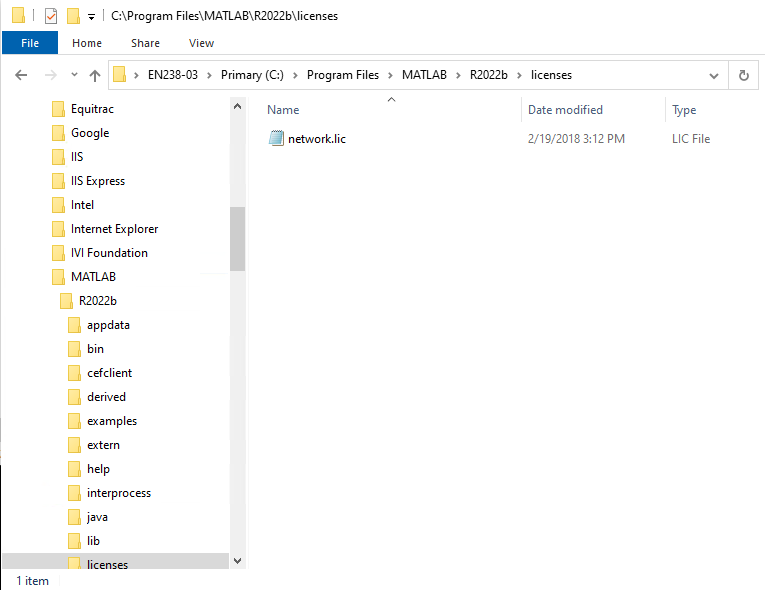The image size is (765, 590).
Task: Expand chevron after Program Files in breadcrumb
Action: 390,75
